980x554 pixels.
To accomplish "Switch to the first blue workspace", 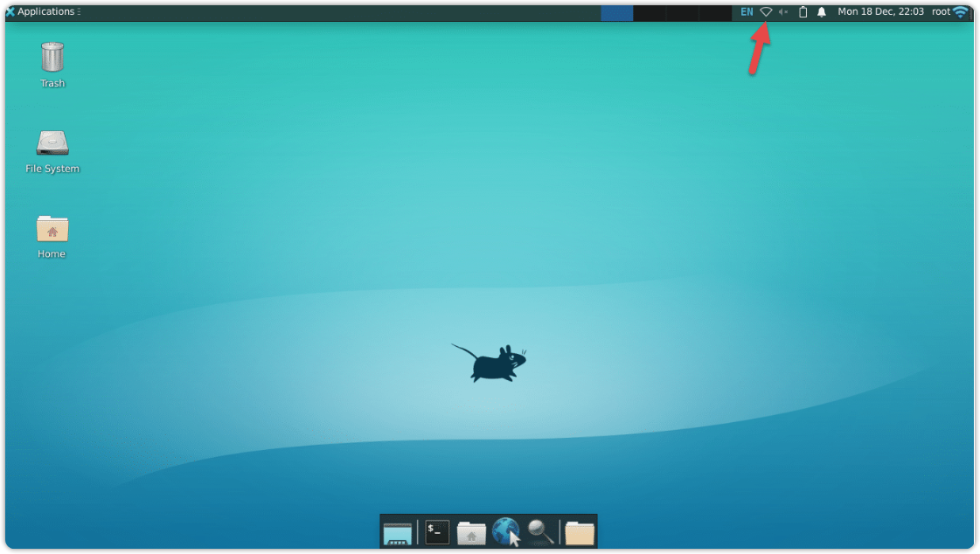I will [617, 12].
